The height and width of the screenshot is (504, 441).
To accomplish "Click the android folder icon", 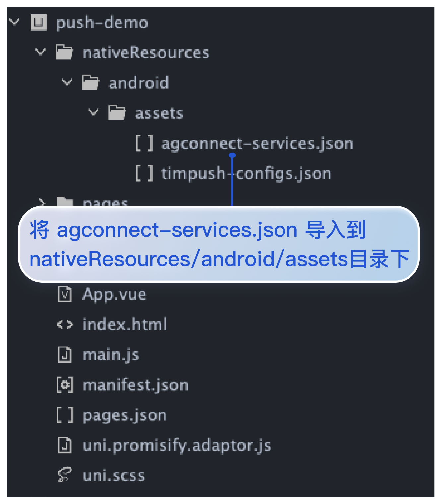I will [x=91, y=83].
